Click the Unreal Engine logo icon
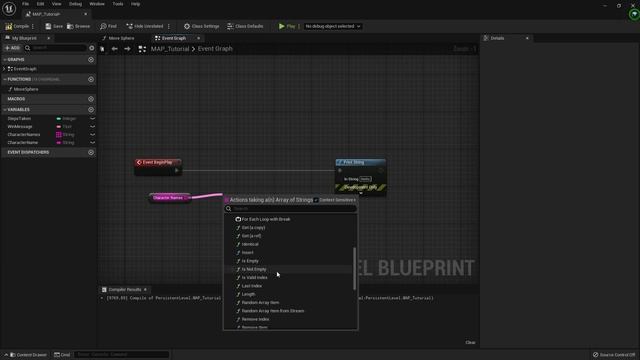The height and width of the screenshot is (360, 640). pos(9,9)
